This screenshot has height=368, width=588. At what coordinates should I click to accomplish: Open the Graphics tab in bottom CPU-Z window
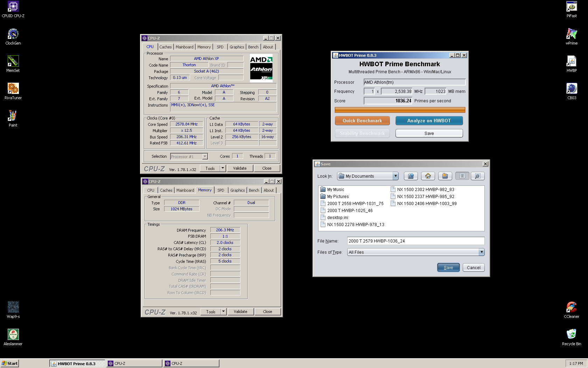[238, 190]
